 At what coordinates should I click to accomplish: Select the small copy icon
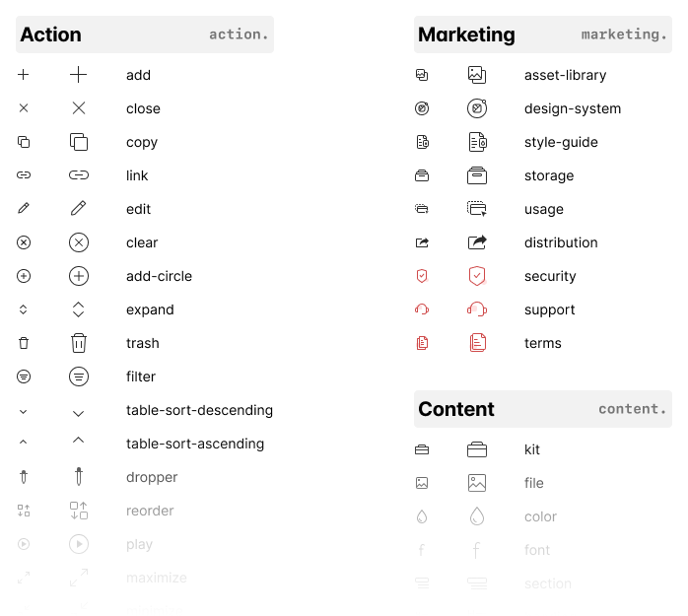pyautogui.click(x=24, y=142)
